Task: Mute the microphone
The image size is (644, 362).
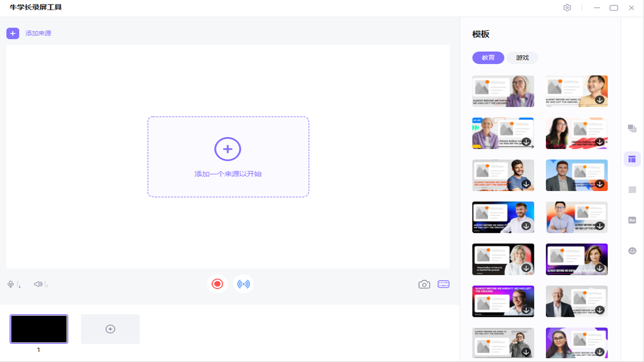Action: coord(10,284)
